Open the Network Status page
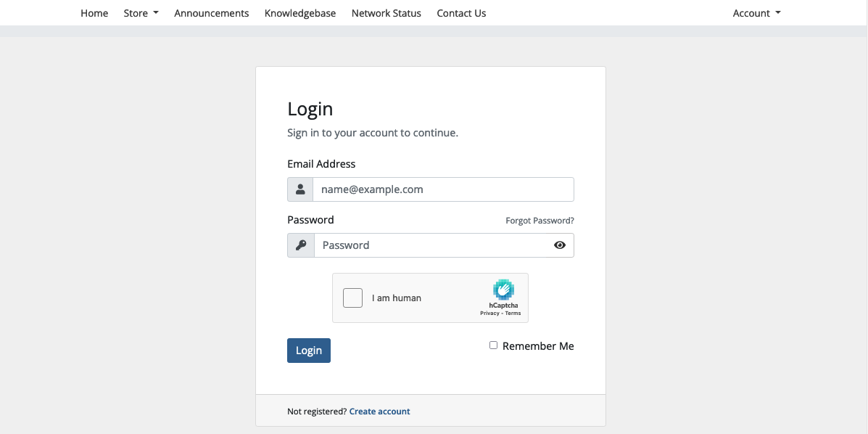 [x=386, y=12]
